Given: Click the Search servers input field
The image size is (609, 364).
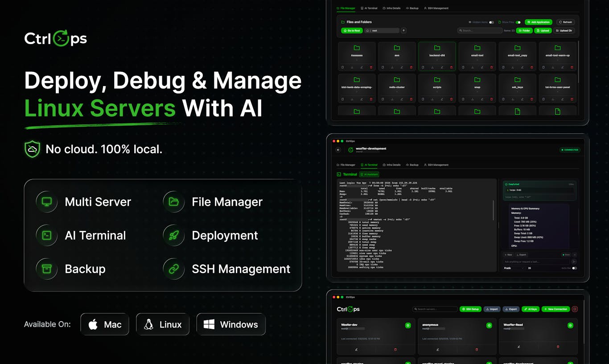Looking at the screenshot, I should click(x=435, y=309).
